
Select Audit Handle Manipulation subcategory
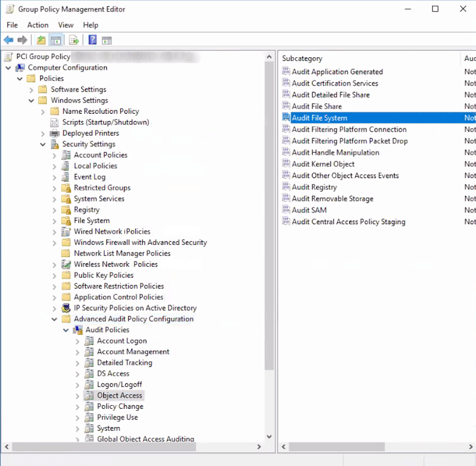[x=336, y=152]
